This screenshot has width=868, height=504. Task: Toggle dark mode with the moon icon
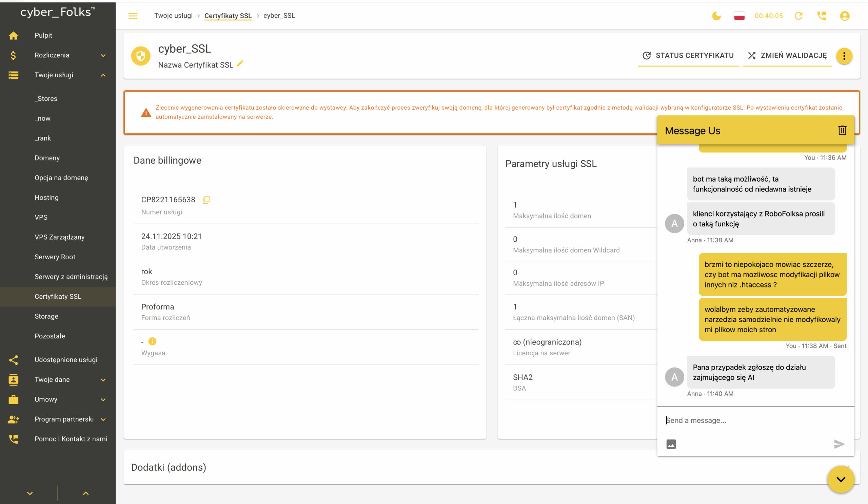716,16
